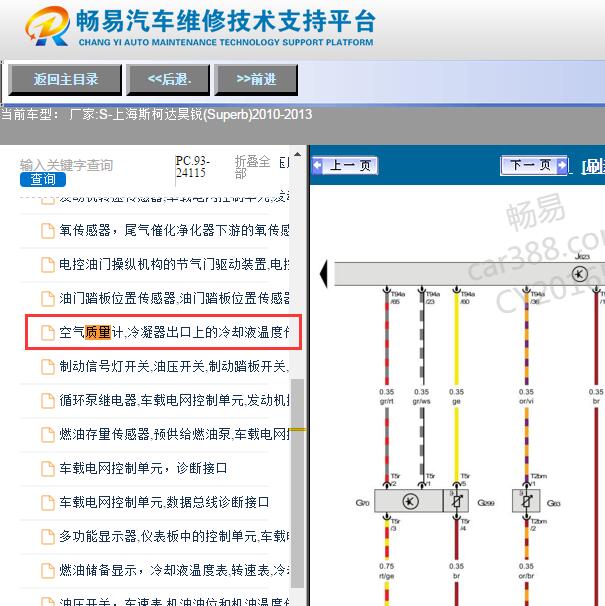Image resolution: width=605 pixels, height=606 pixels.
Task: Click document icon beside 燃油存量传感器 entry
Action: [48, 435]
